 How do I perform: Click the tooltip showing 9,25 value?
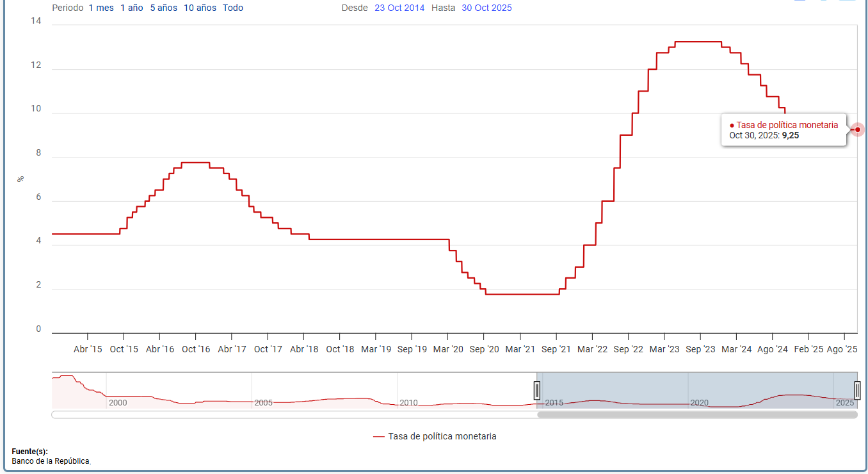pyautogui.click(x=784, y=130)
